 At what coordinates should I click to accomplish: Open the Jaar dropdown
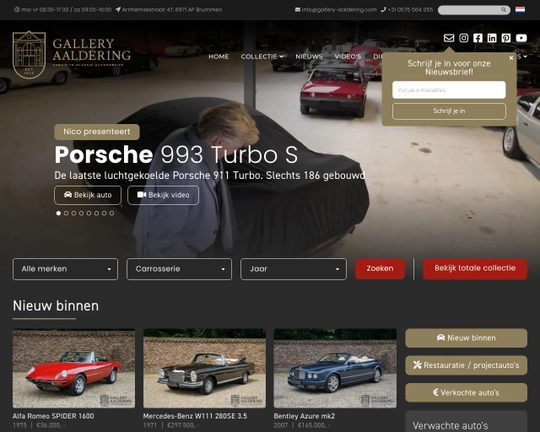(293, 269)
